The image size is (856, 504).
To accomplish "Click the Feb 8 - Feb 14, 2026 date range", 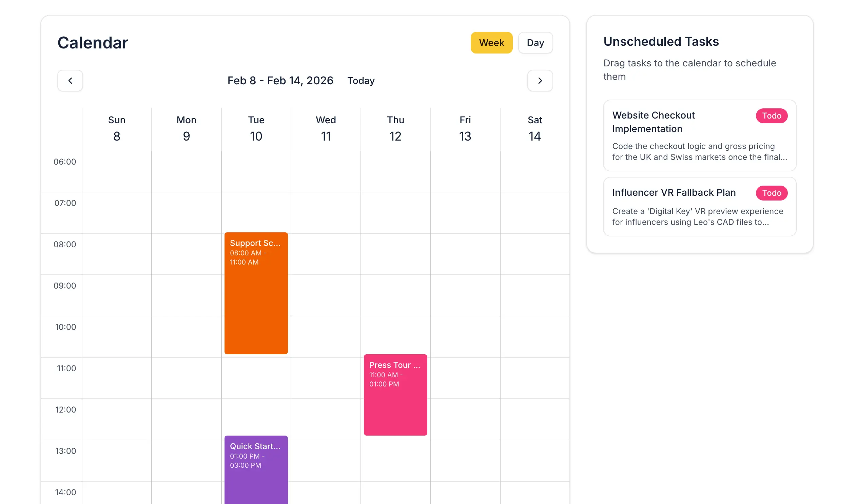I will point(280,81).
